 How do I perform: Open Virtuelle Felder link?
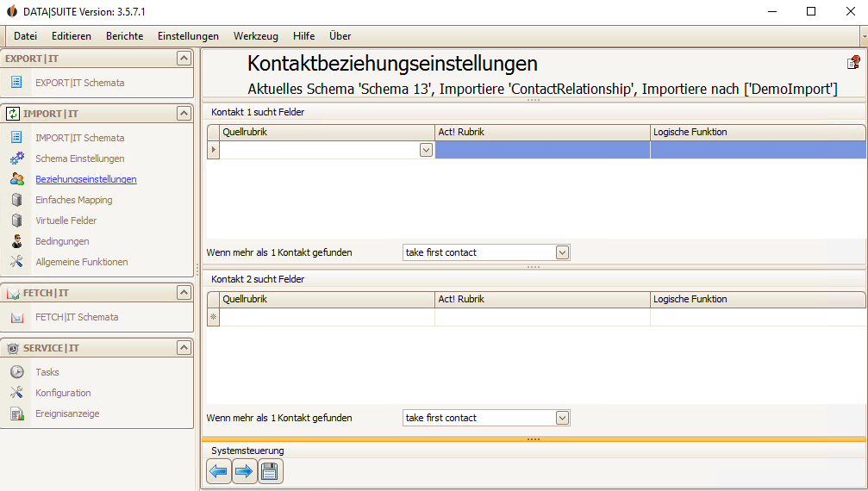coord(66,220)
